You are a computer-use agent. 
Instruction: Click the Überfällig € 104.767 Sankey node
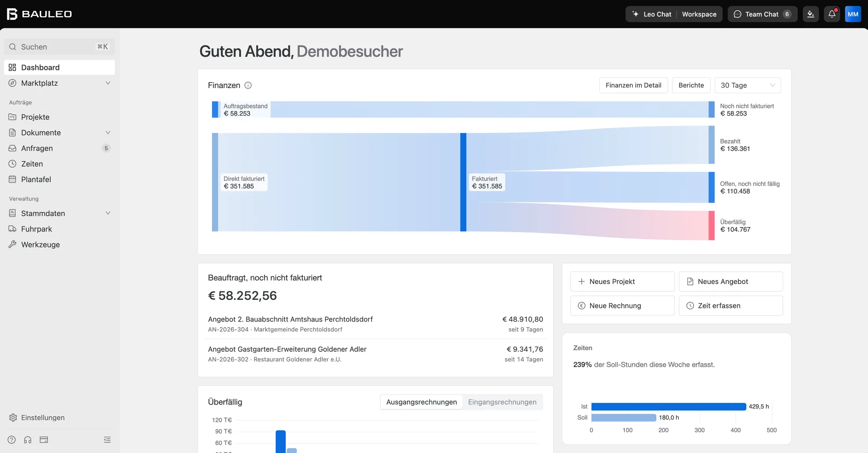[712, 225]
